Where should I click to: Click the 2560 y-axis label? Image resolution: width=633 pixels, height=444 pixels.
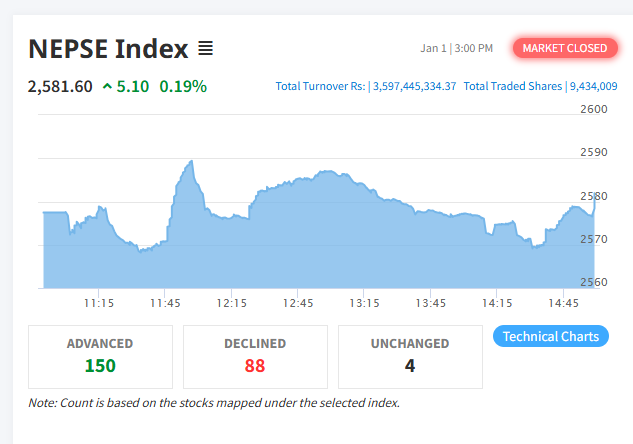594,282
